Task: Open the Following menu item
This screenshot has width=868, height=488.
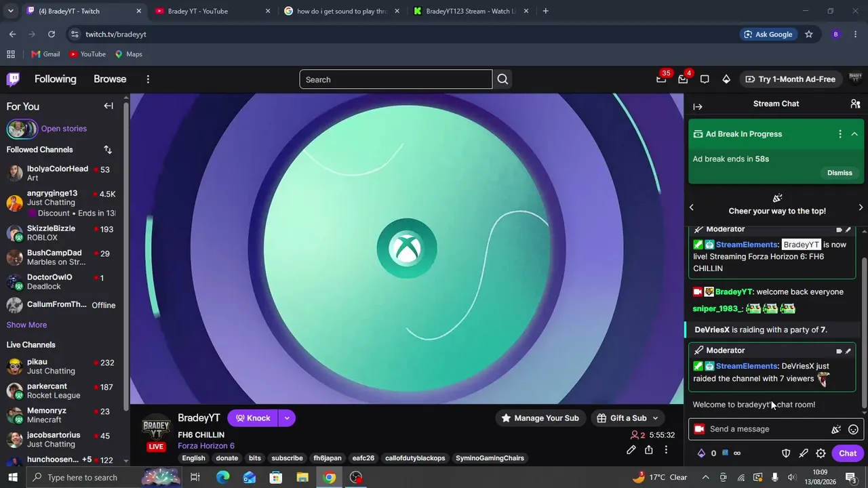Action: click(x=56, y=79)
